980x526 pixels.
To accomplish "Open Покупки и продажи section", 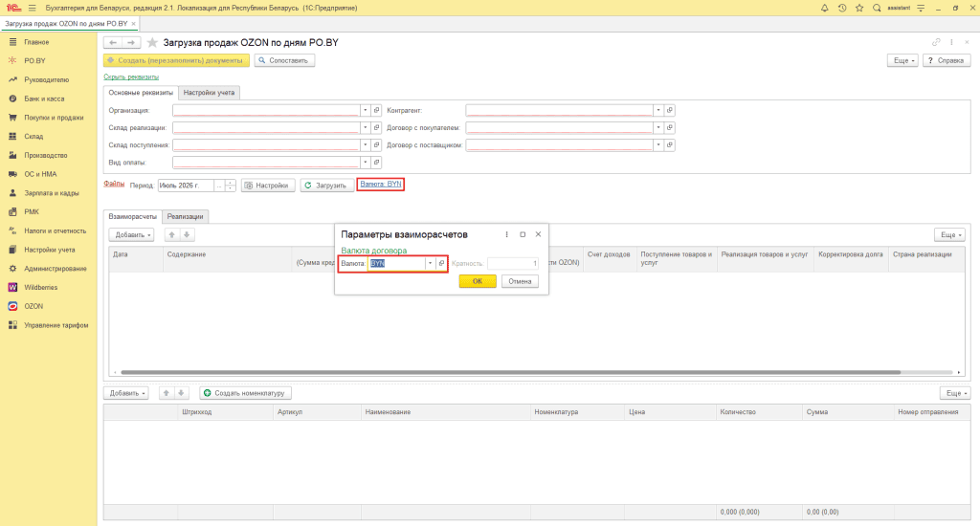I will tap(54, 118).
